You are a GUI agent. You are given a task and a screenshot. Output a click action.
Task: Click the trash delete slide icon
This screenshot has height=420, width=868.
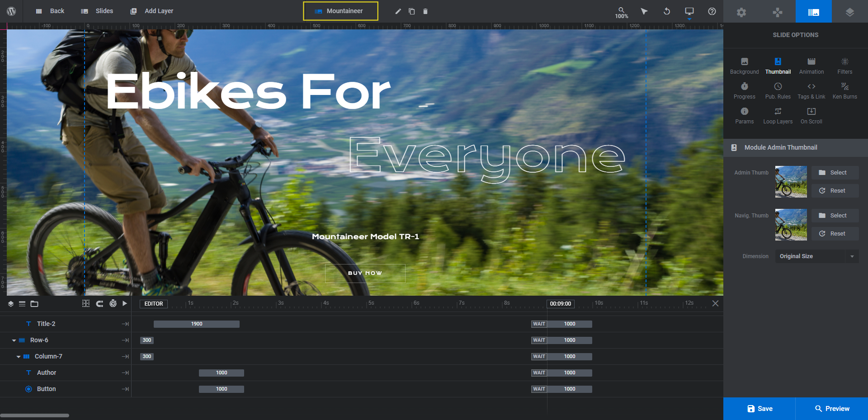(x=425, y=11)
